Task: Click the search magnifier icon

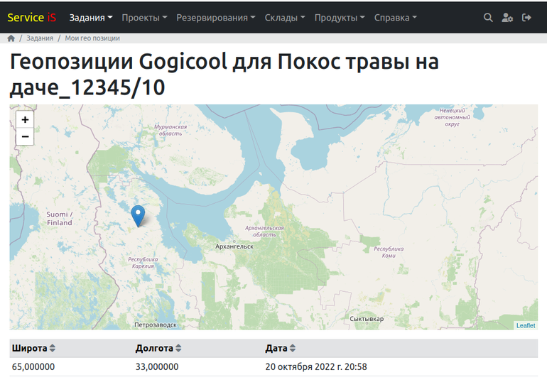Action: (488, 18)
